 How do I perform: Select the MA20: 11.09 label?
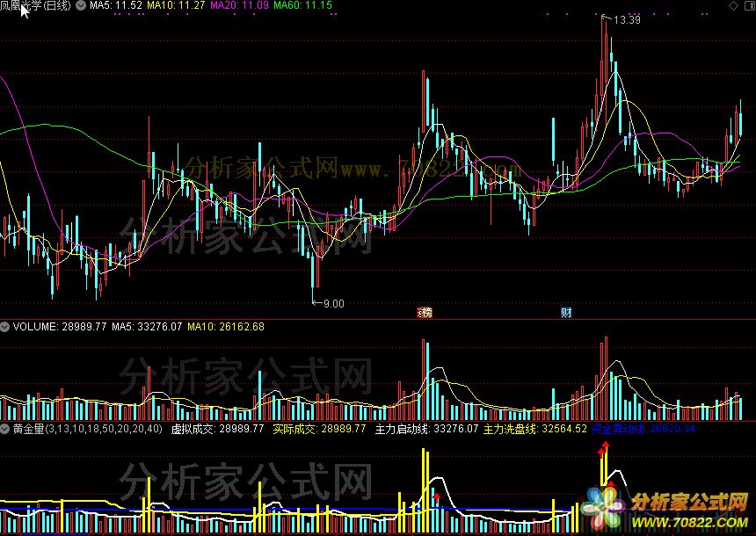(240, 6)
